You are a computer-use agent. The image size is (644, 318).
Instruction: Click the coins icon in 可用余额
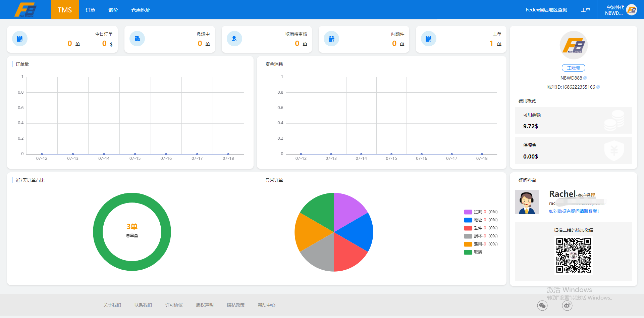614,121
